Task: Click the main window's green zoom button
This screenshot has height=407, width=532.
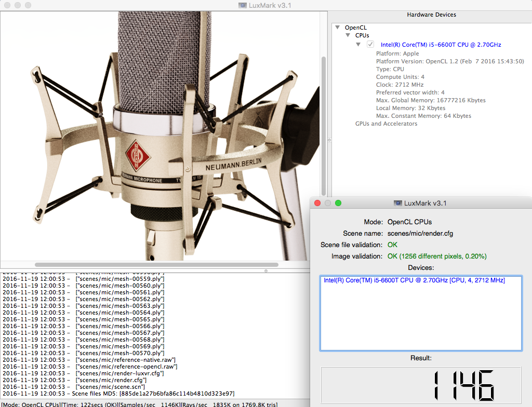Action: click(27, 5)
